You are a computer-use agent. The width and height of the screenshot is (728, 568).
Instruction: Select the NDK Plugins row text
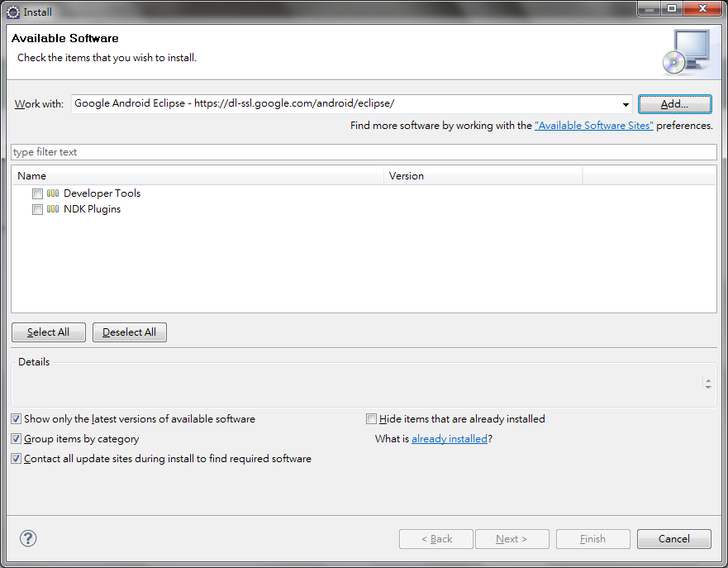click(92, 209)
